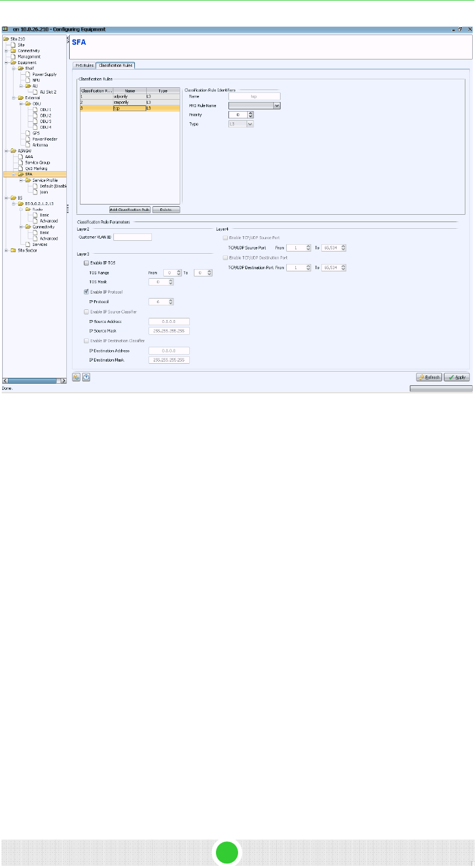475x868 pixels.
Task: Select the tcp name cell in row 3
Action: 130,108
